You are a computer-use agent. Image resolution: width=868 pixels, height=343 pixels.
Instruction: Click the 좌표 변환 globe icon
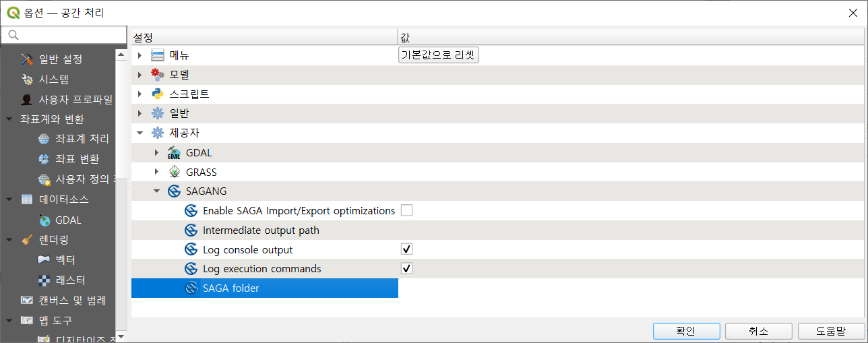(x=44, y=160)
